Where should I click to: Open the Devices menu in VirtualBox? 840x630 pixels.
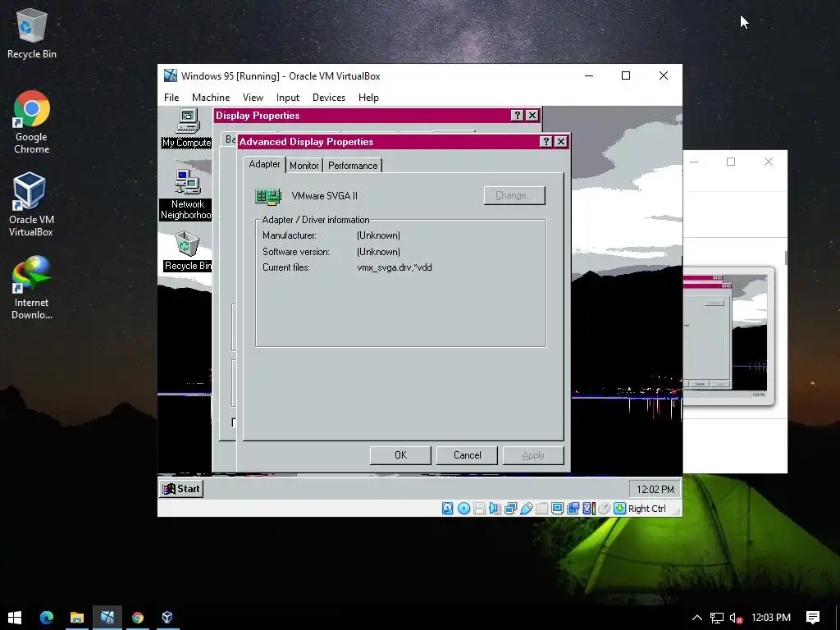tap(329, 98)
